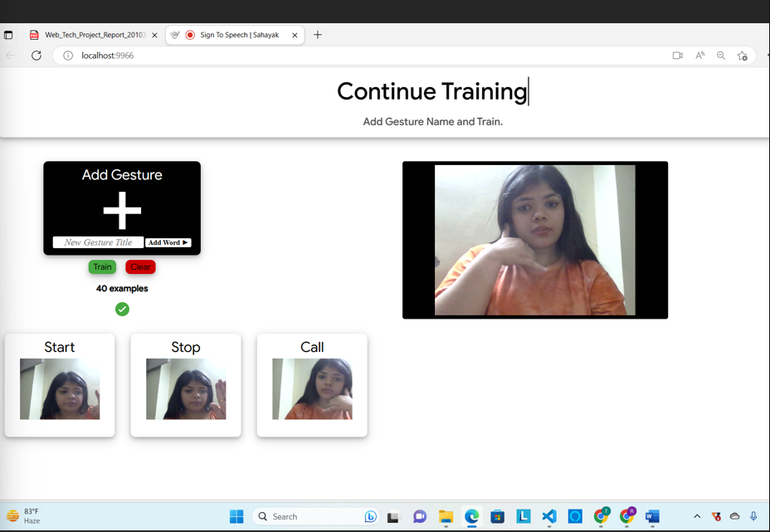This screenshot has height=532, width=770.
Task: Click the plus icon to add a gesture
Action: click(122, 209)
